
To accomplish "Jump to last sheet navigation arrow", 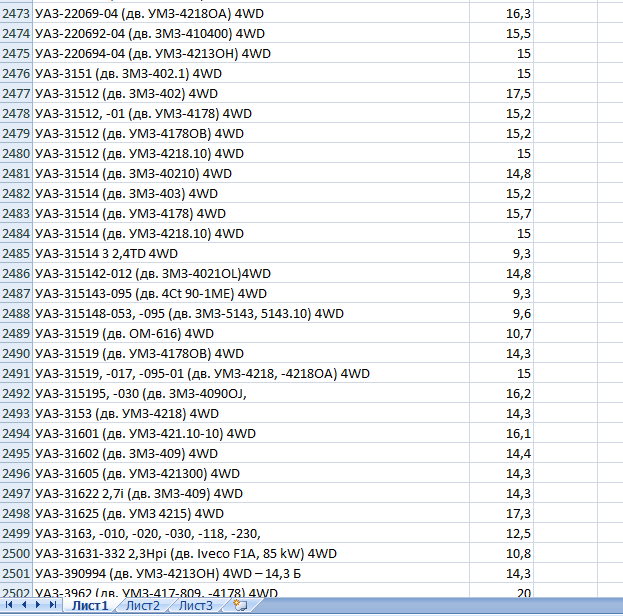I will pyautogui.click(x=51, y=606).
